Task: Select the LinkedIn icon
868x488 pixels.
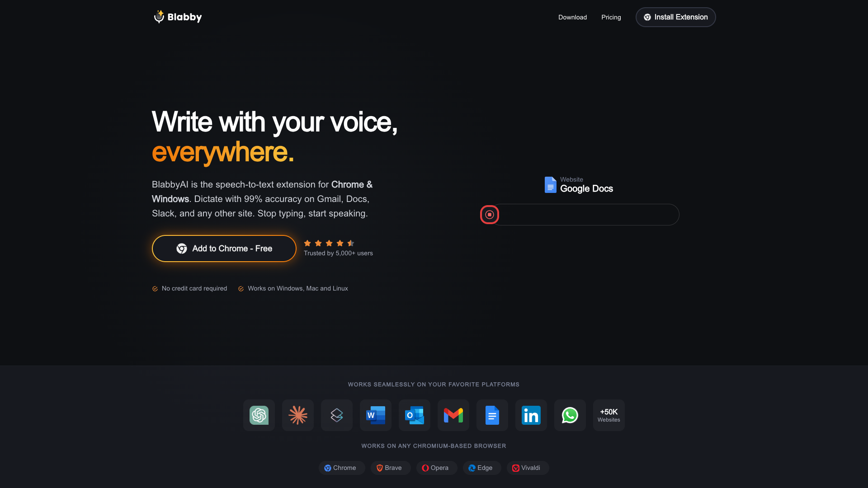Action: (531, 415)
